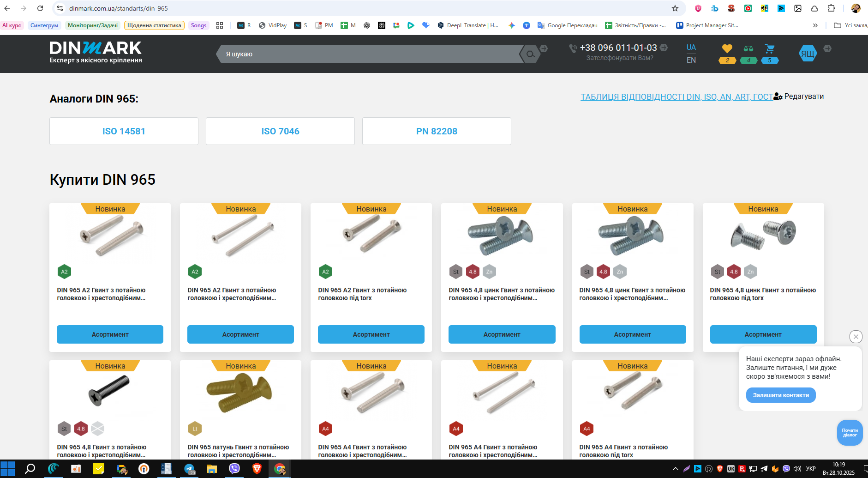Click the volume speaker icon in system tray
The height and width of the screenshot is (478, 868).
797,469
